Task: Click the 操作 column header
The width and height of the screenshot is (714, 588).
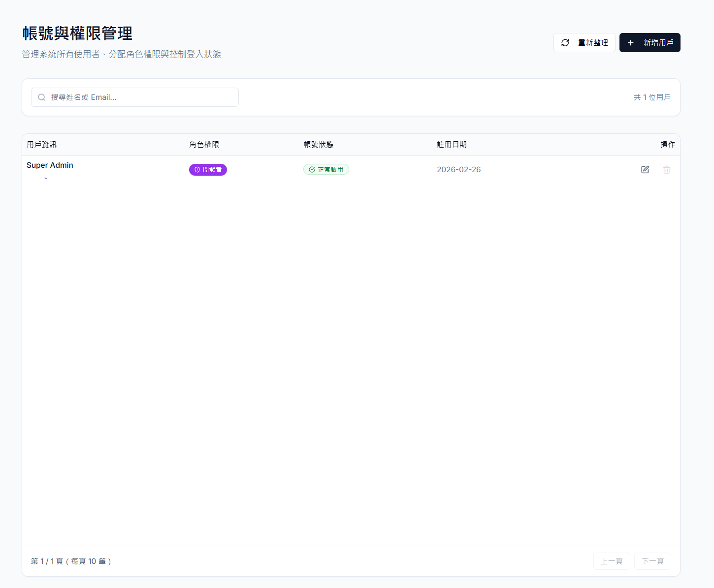Action: tap(667, 145)
